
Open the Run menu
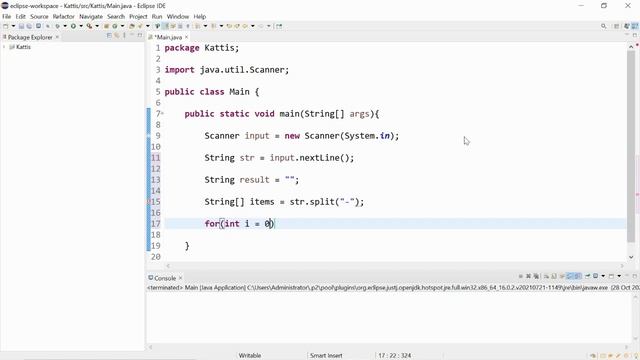pyautogui.click(x=157, y=16)
